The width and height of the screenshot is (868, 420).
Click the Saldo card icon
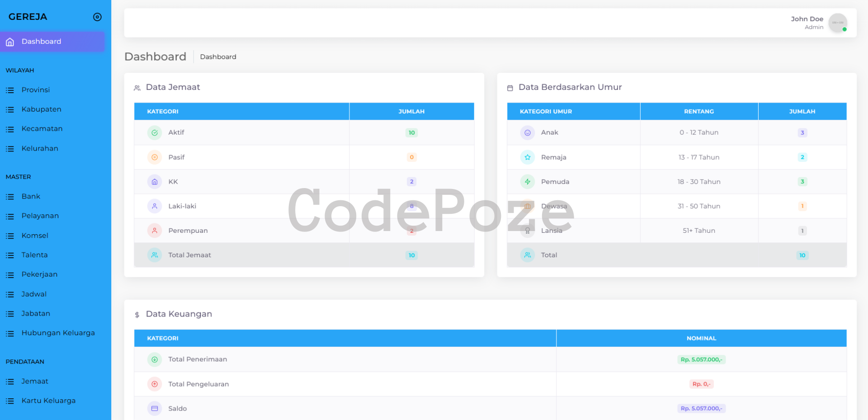(x=155, y=409)
